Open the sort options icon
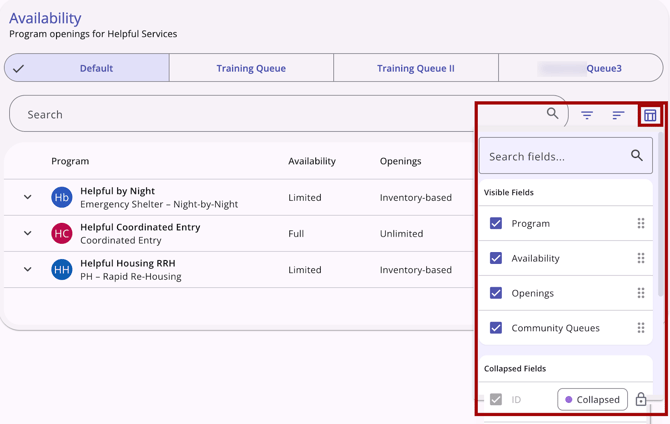This screenshot has height=424, width=670. (618, 115)
